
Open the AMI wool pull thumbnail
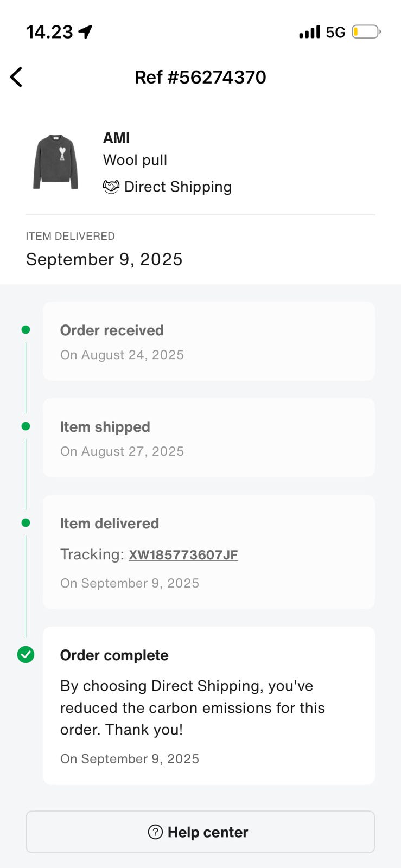56,162
